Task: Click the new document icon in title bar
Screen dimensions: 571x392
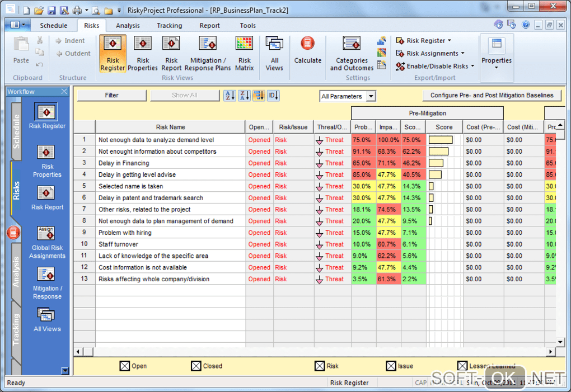Action: [26, 11]
